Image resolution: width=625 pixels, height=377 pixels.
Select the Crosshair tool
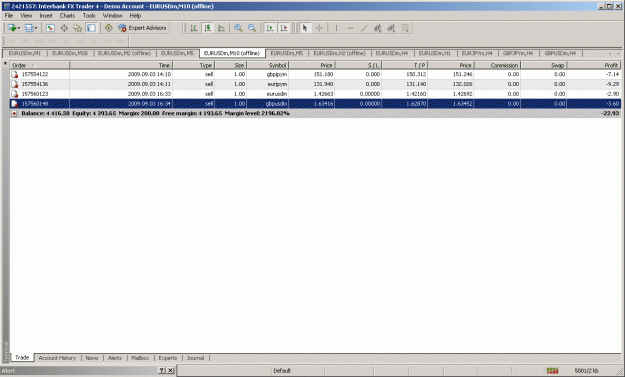319,28
